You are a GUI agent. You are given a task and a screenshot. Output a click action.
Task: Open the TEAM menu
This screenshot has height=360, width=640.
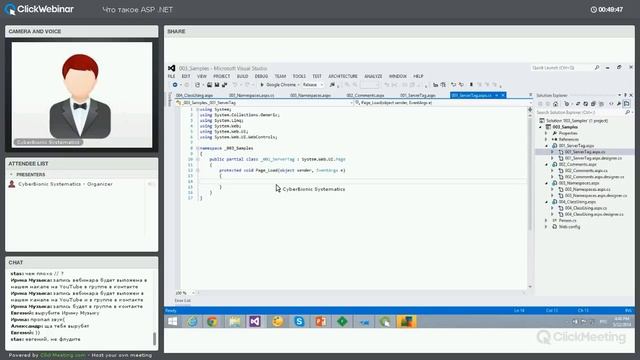280,76
